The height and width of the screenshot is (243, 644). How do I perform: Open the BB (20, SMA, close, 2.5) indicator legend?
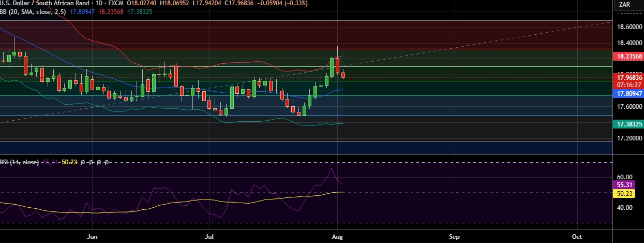(32, 11)
